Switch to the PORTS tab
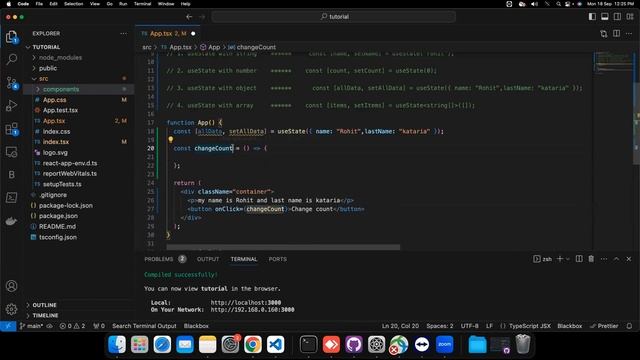The width and height of the screenshot is (640, 360). 278,259
